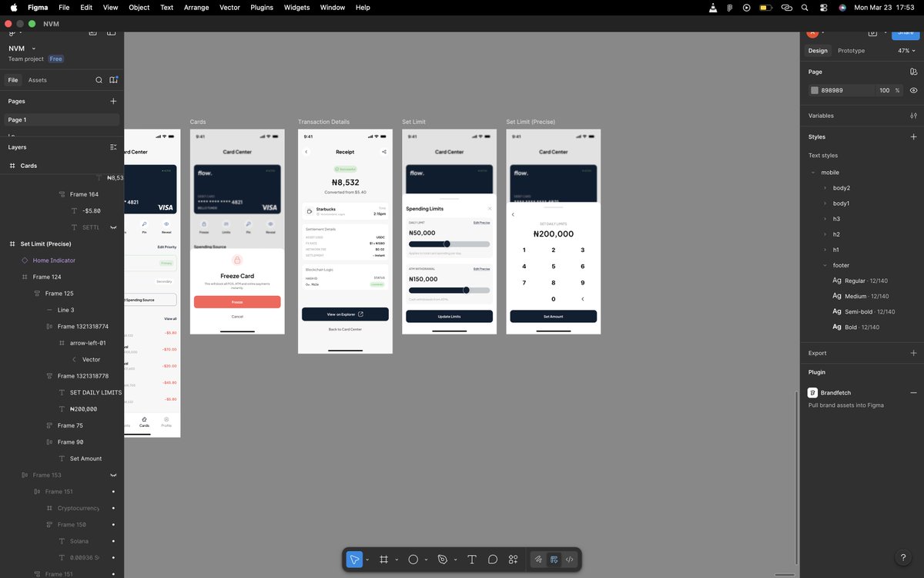
Task: Expand the body2 style group
Action: click(825, 188)
